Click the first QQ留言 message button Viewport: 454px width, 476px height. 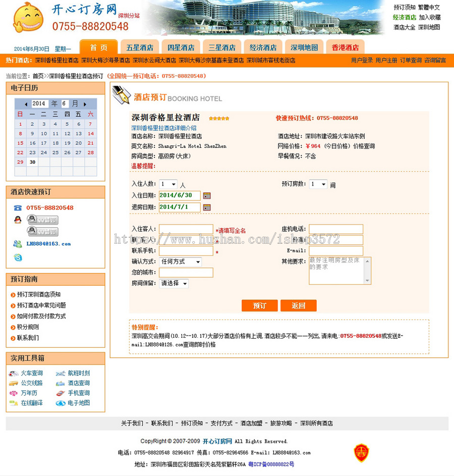[42, 220]
